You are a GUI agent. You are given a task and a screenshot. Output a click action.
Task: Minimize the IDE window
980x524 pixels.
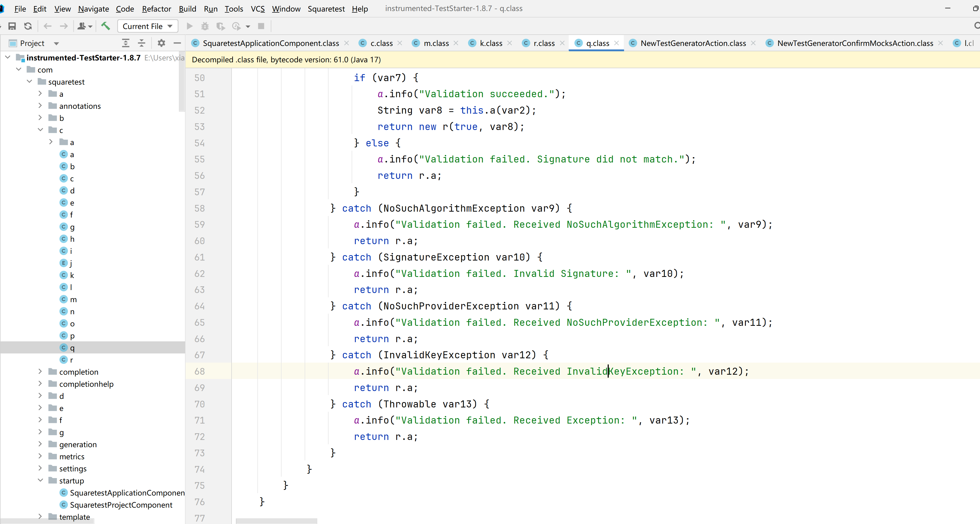click(948, 8)
